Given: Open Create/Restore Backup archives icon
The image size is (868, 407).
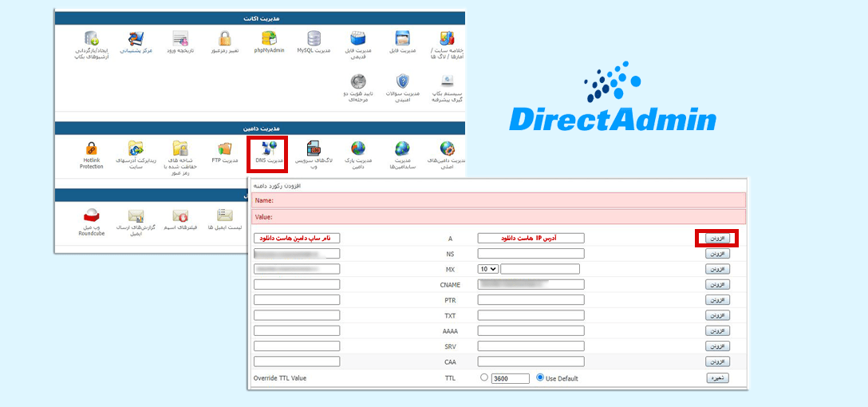Looking at the screenshot, I should pyautogui.click(x=91, y=38).
